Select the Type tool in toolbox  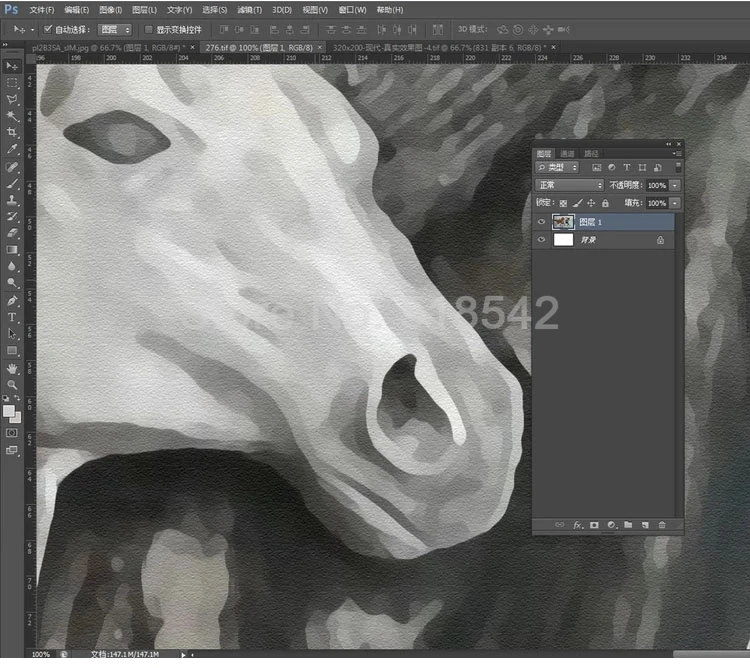click(12, 317)
